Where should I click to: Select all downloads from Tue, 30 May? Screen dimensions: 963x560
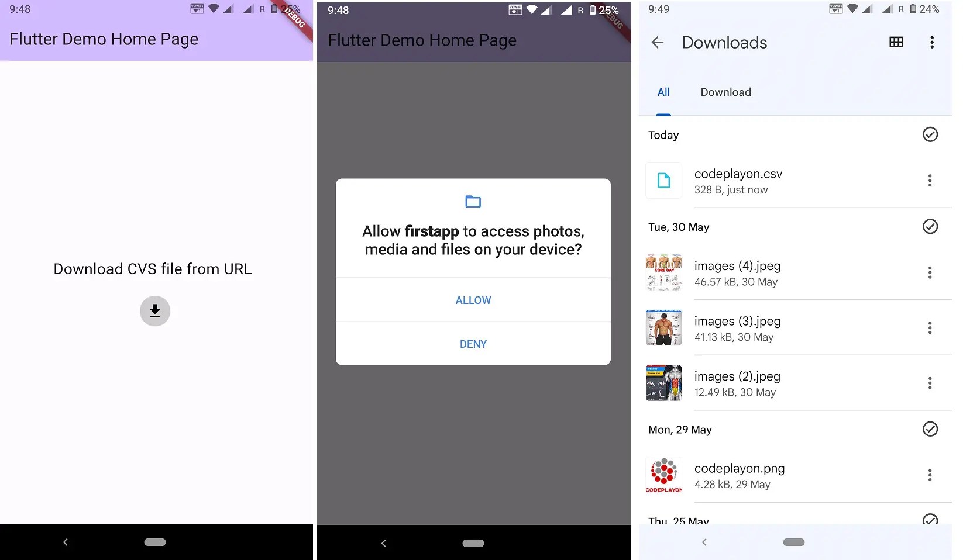(930, 227)
